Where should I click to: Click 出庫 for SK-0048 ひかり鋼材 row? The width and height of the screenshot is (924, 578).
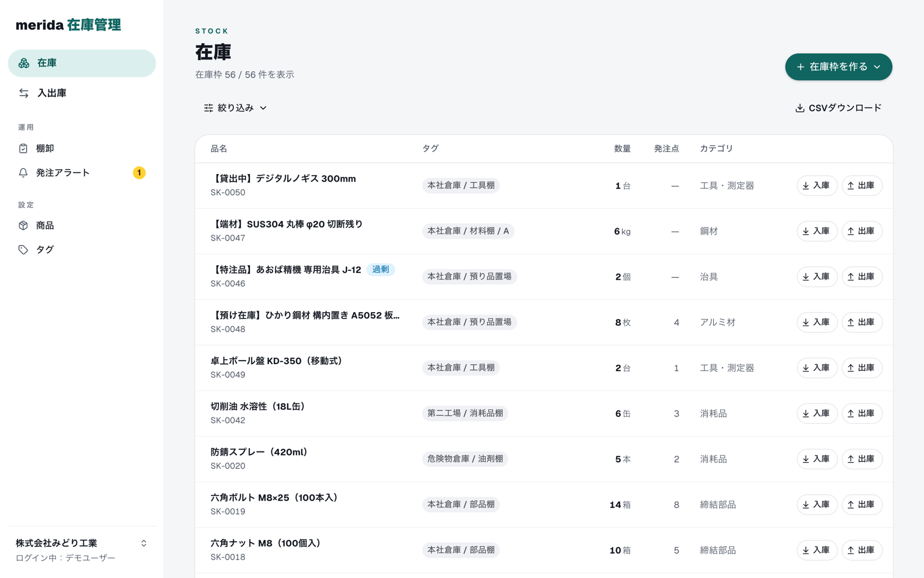coord(862,323)
